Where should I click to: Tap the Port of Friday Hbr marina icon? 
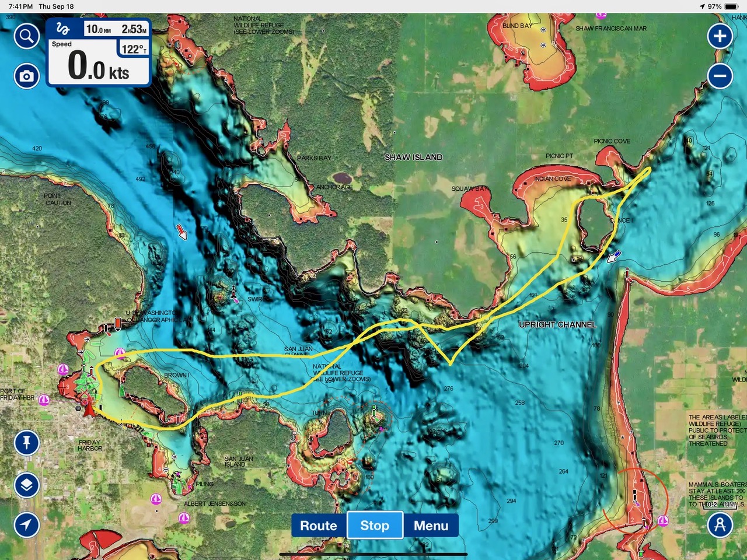(44, 400)
